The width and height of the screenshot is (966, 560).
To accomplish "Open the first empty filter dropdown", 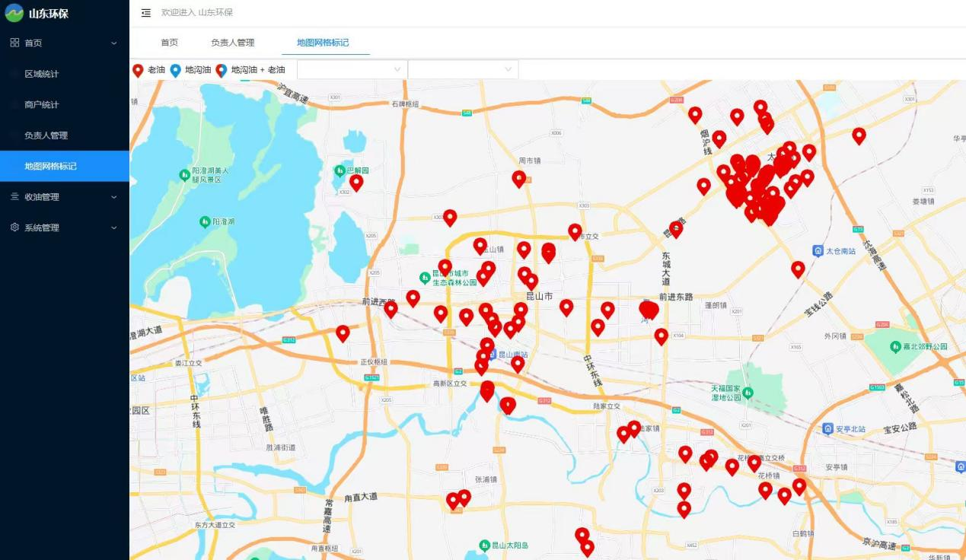I will [x=352, y=69].
